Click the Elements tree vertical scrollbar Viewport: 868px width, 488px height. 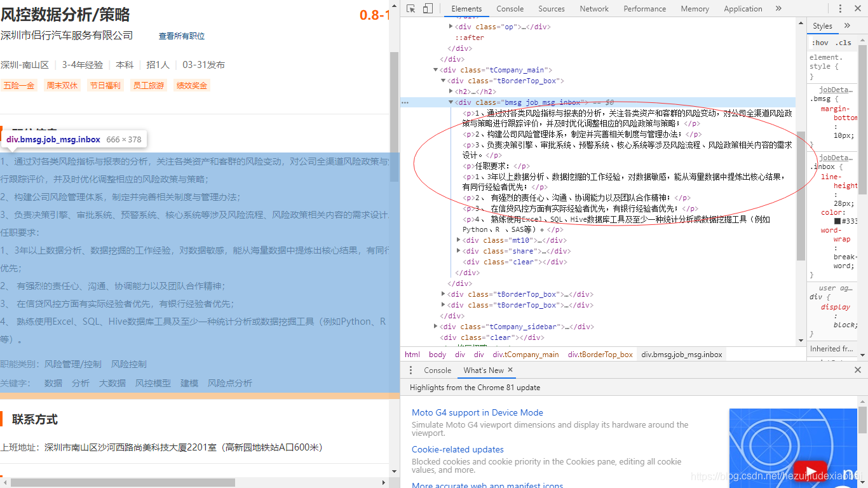801,196
